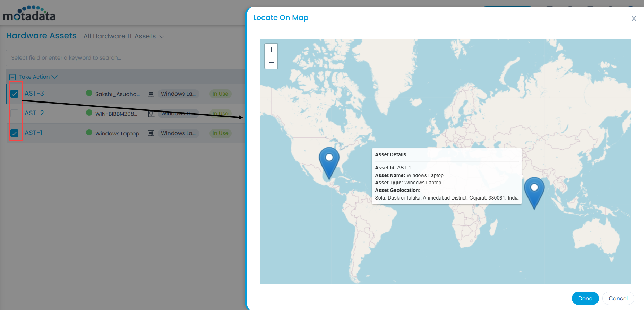
Task: Click the In Use badge in AST-3 row
Action: (x=220, y=94)
